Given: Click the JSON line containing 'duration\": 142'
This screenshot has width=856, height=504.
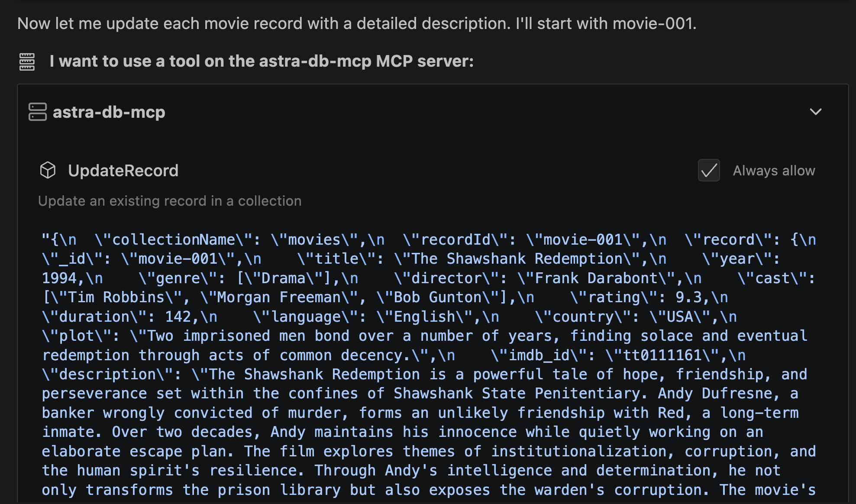Looking at the screenshot, I should [x=389, y=317].
